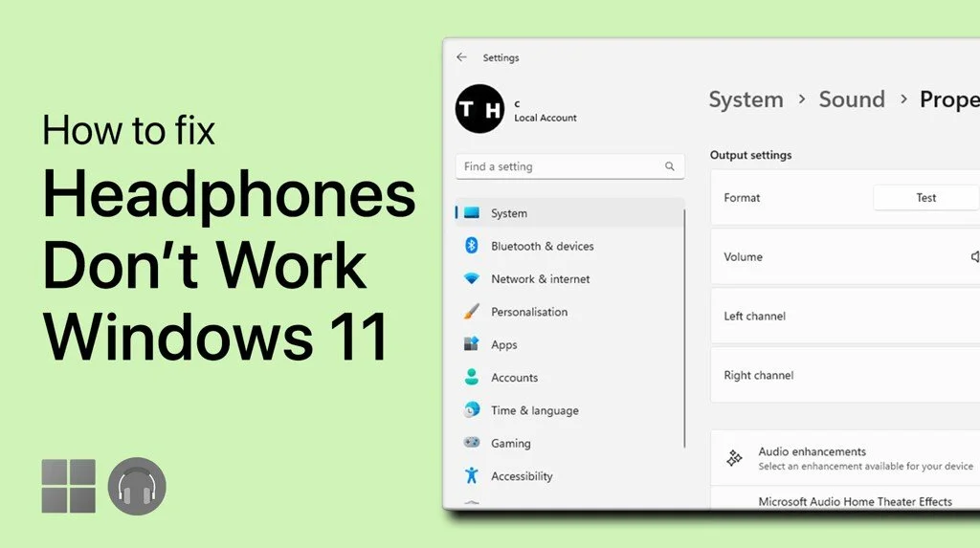Open the System category
Image resolution: width=980 pixels, height=548 pixels.
(569, 213)
